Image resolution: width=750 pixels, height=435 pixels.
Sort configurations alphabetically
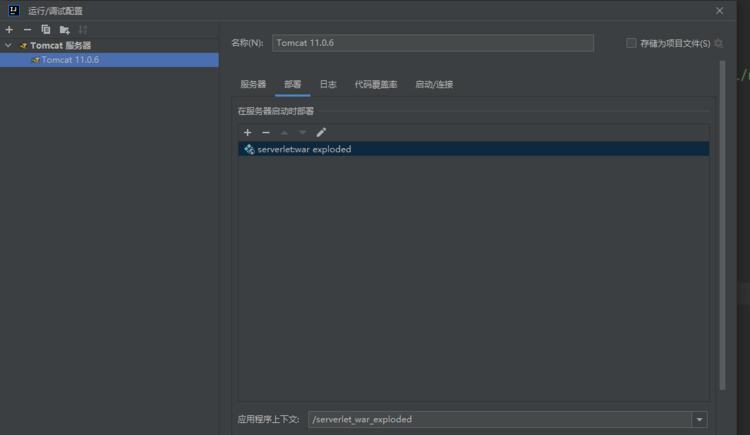[x=83, y=30]
